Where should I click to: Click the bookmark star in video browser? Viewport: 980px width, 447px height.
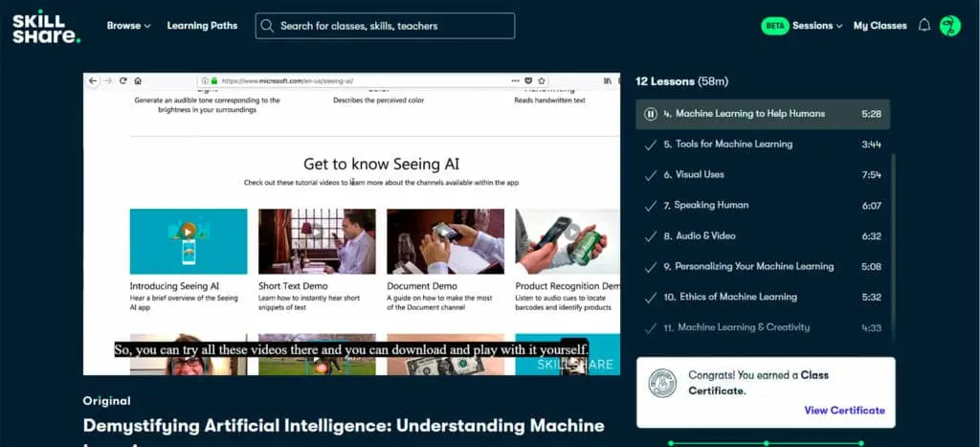pyautogui.click(x=542, y=80)
